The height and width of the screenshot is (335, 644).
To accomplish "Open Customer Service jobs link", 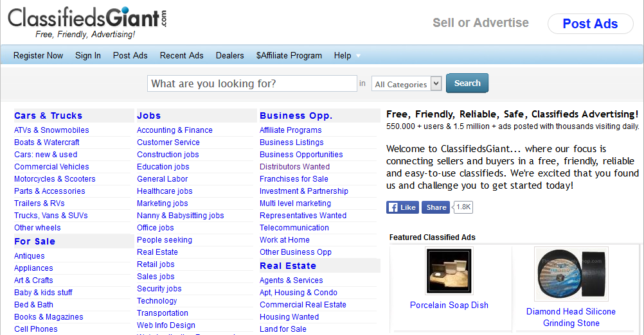I will pyautogui.click(x=168, y=142).
